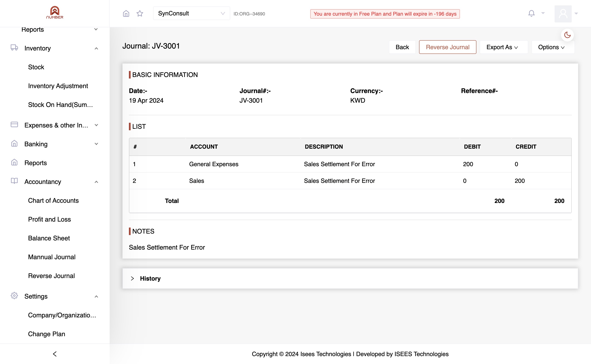Click the Reverse Journal button
Viewport: 591px width, 364px height.
[447, 47]
